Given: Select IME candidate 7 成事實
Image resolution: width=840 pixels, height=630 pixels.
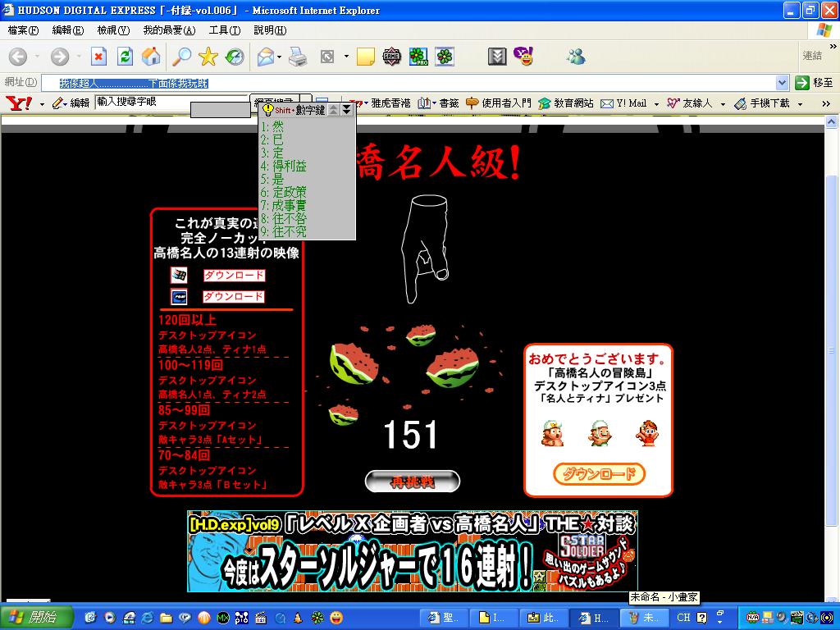Looking at the screenshot, I should pos(284,205).
